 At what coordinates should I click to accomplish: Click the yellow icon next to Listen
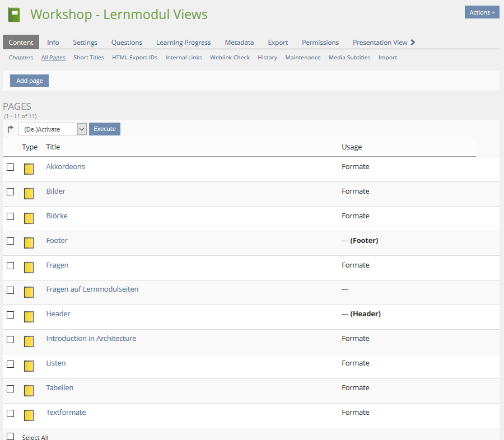(x=29, y=366)
